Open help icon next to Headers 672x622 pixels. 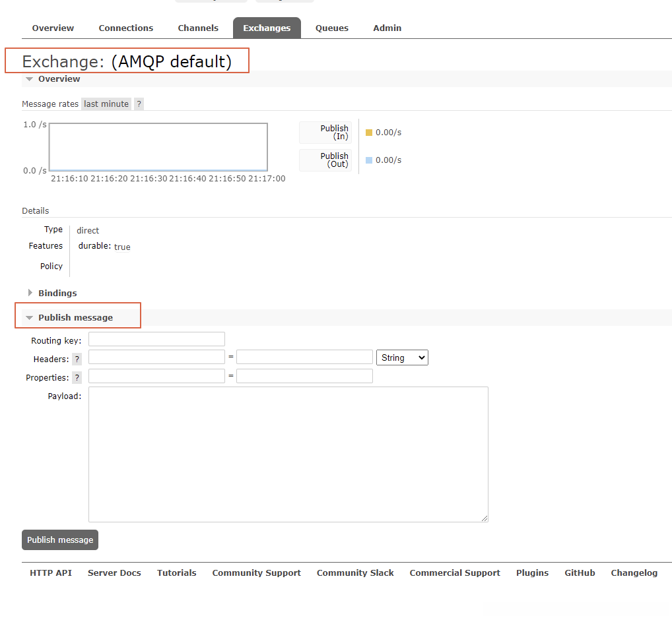(77, 359)
